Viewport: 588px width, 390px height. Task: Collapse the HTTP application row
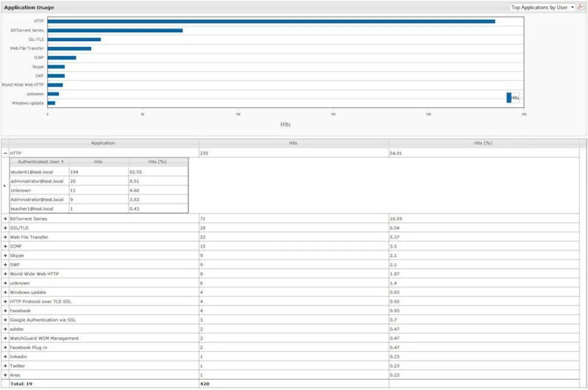(x=4, y=152)
